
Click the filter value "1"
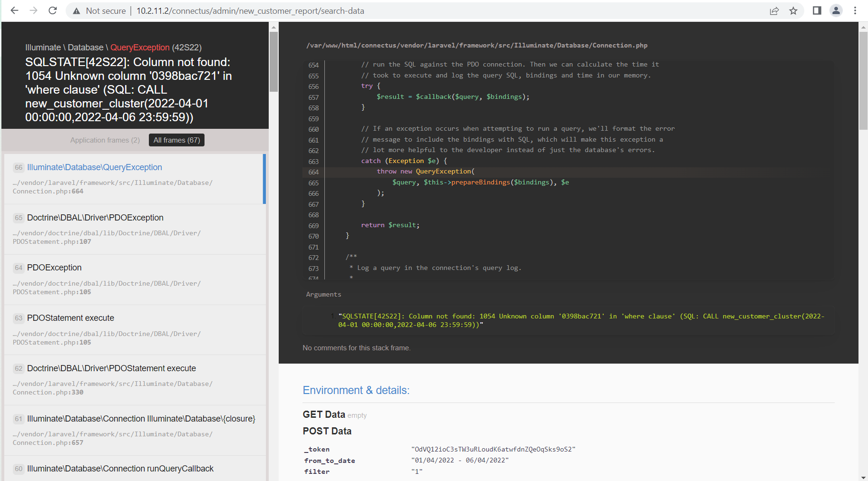tap(417, 471)
